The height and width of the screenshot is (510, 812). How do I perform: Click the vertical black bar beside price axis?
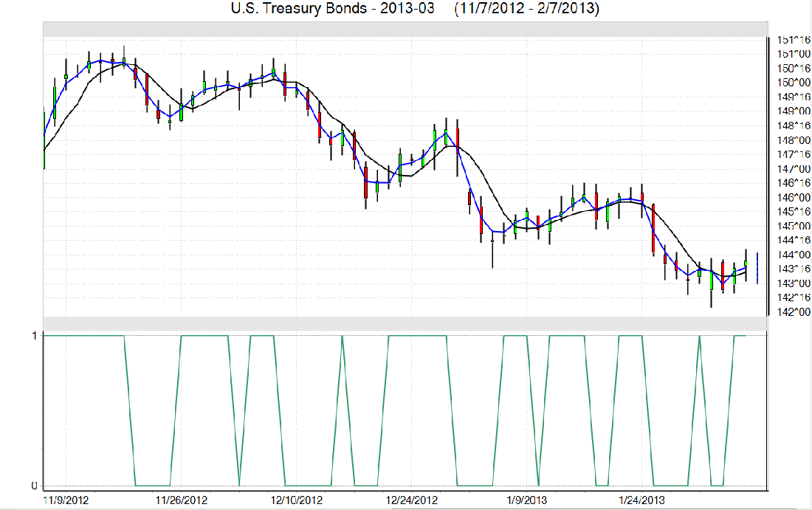click(768, 177)
